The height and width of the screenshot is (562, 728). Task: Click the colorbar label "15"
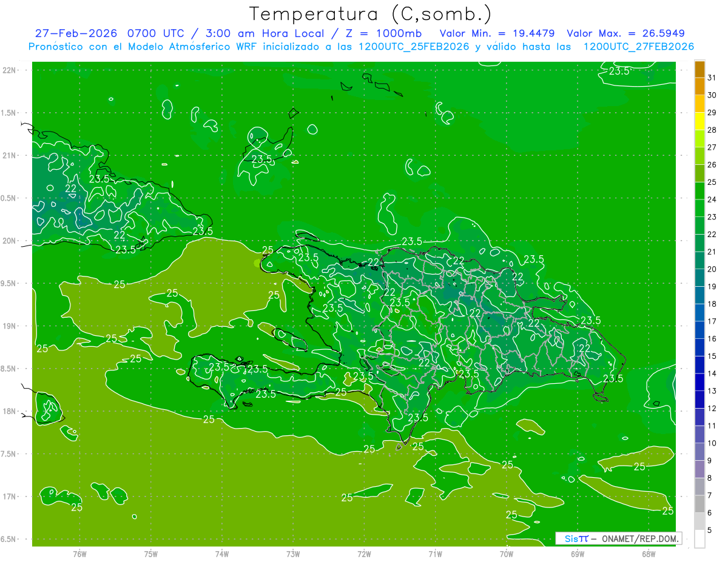point(712,356)
